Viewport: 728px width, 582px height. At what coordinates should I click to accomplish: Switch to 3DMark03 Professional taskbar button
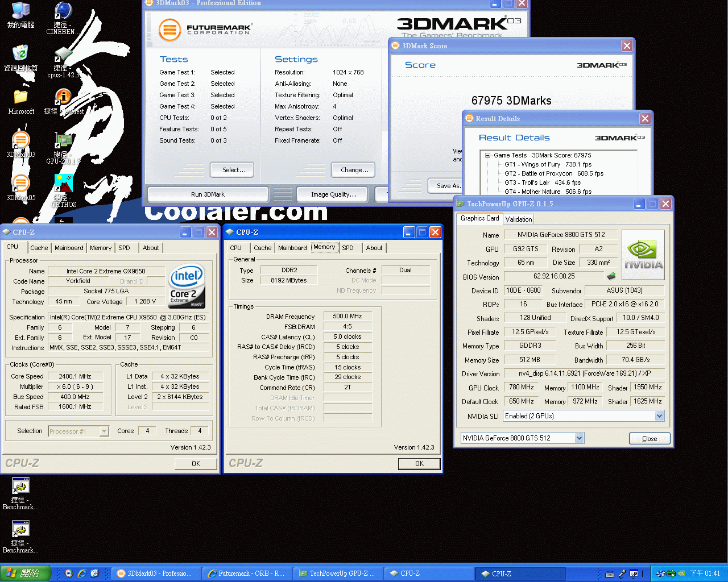[x=155, y=573]
